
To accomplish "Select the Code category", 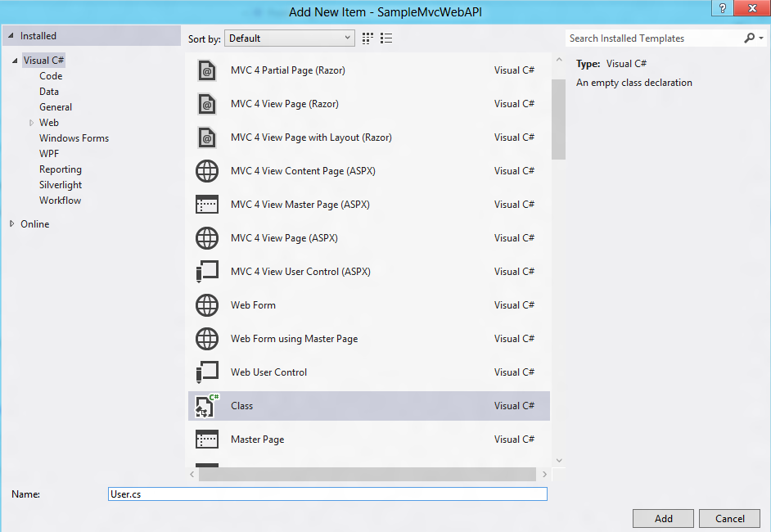I will point(51,76).
